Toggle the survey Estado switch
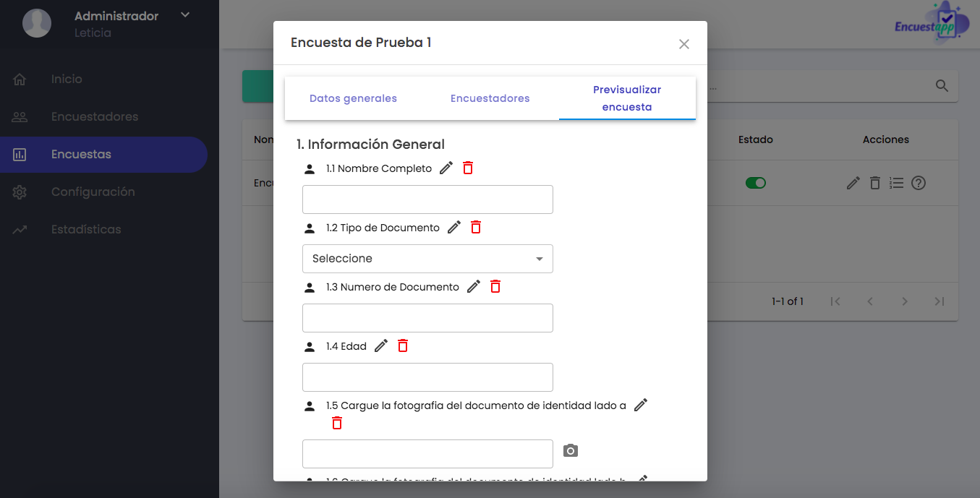 point(756,183)
